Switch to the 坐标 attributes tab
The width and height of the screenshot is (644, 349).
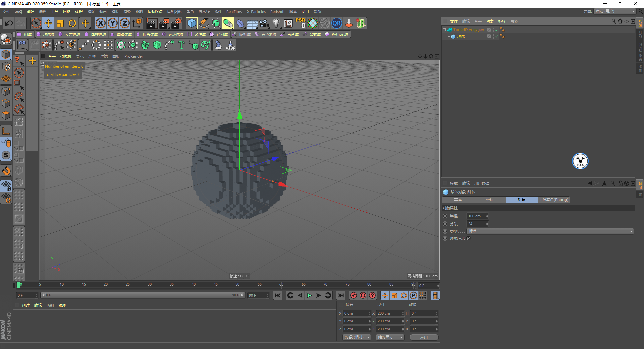(490, 200)
